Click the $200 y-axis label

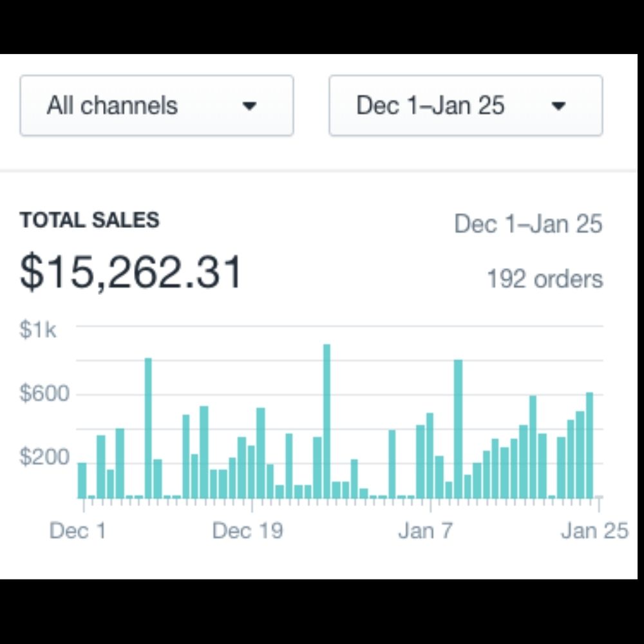[44, 457]
